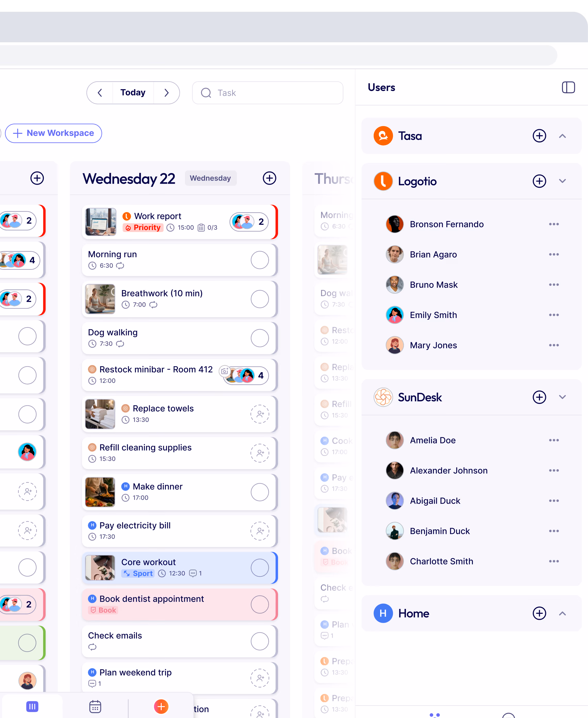
Task: Mark Book dentist appointment as complete
Action: coord(259,604)
